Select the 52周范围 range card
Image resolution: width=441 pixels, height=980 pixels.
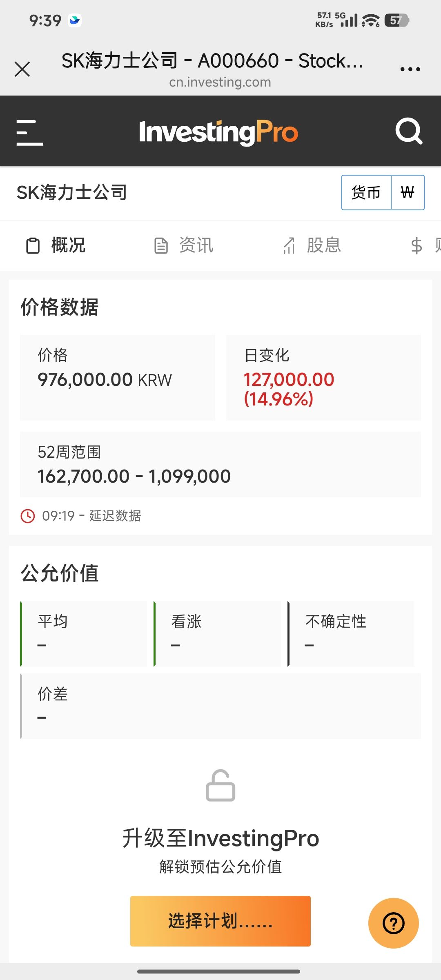pyautogui.click(x=220, y=464)
